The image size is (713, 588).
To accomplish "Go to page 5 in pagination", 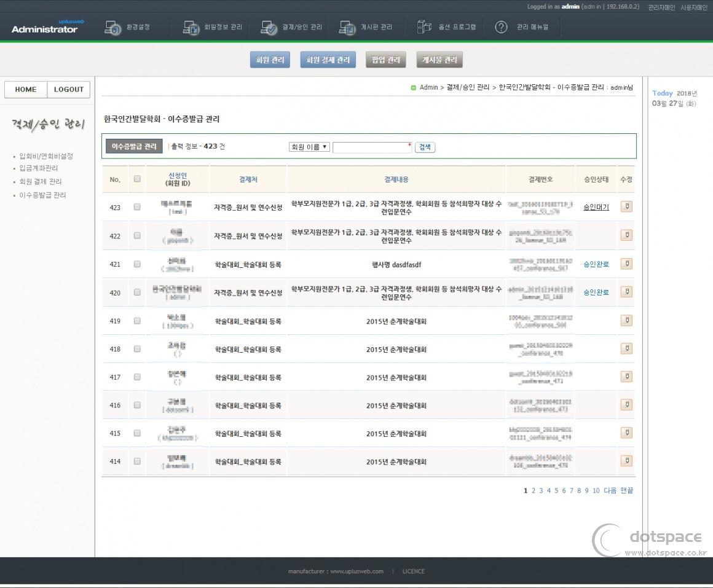I will (x=556, y=490).
